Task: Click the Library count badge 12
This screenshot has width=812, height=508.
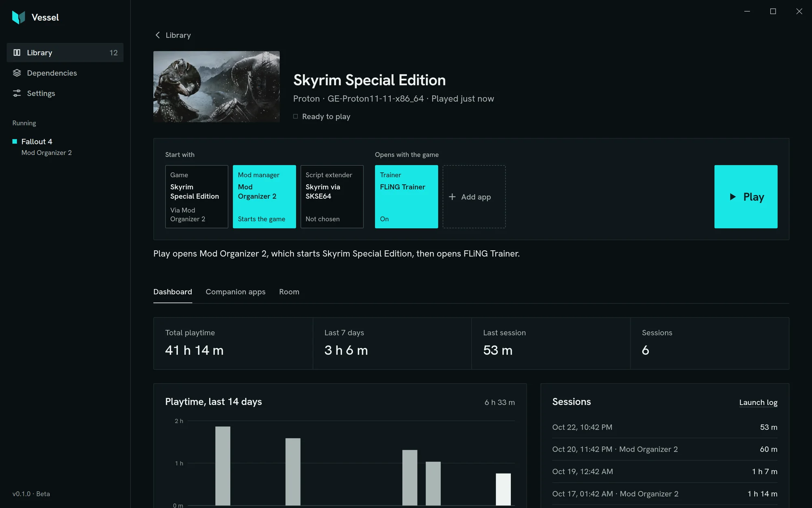Action: [113, 52]
